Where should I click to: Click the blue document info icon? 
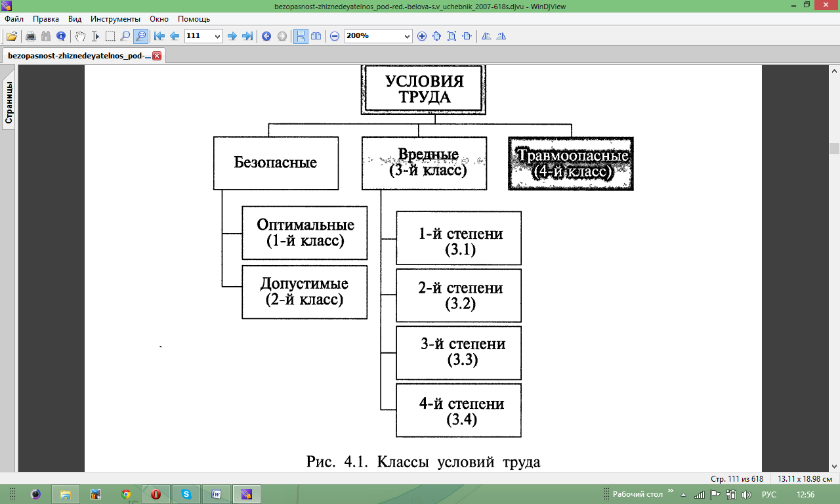pos(61,36)
